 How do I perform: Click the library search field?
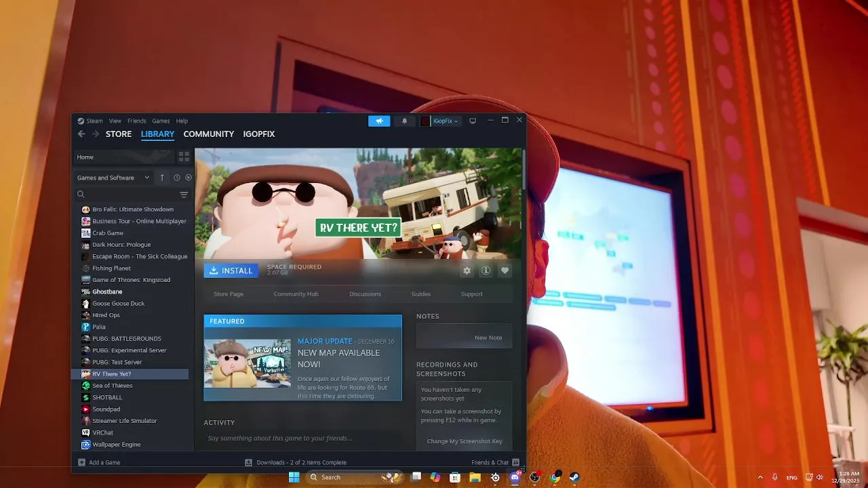[125, 195]
